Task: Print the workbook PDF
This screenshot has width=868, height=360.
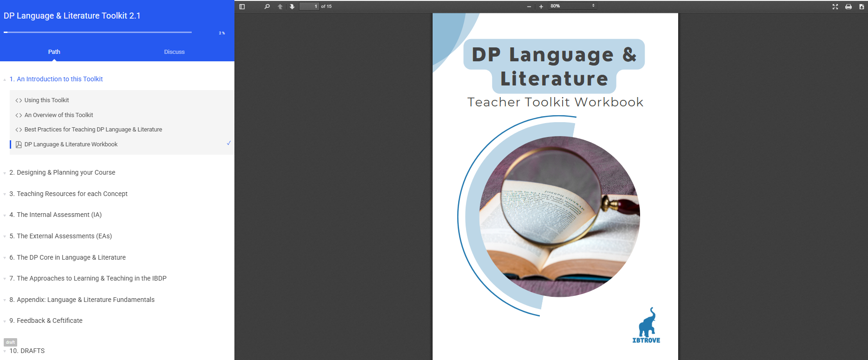Action: 849,7
